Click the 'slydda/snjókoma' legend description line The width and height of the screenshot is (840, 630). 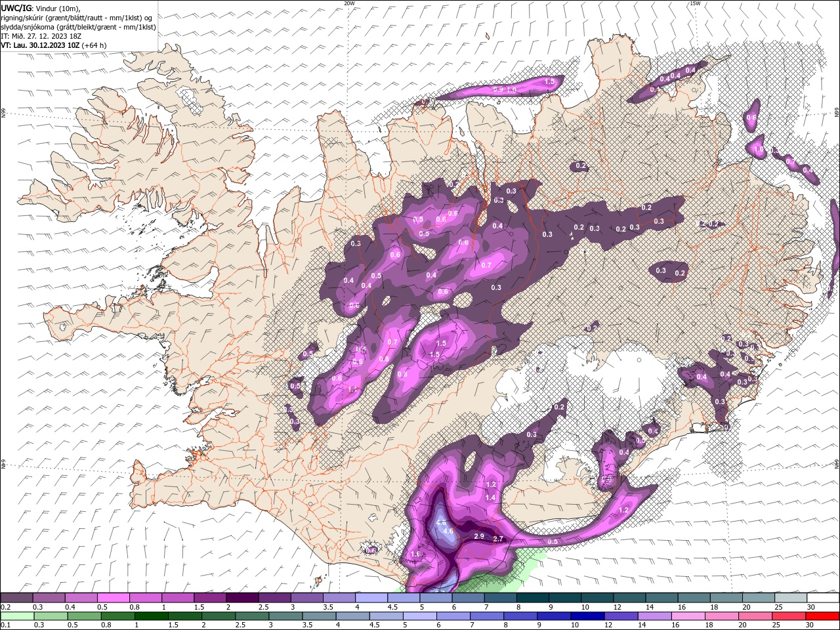pos(78,27)
